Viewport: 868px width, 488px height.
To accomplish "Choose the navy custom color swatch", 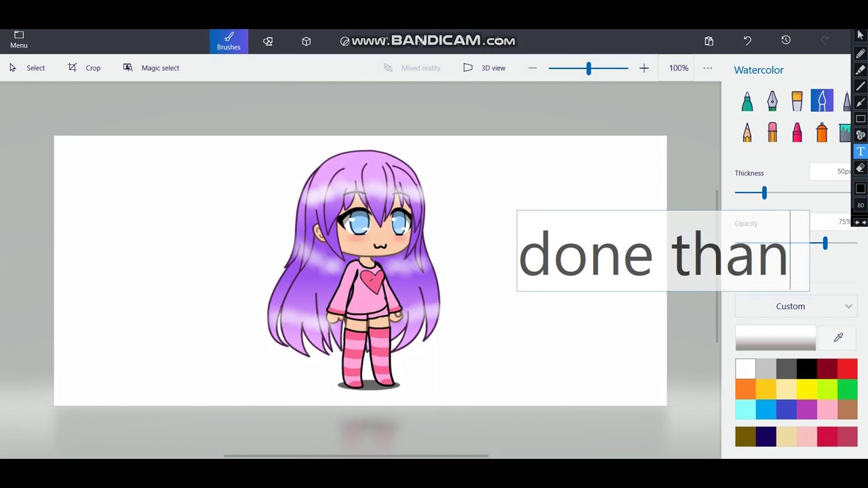I will (x=766, y=436).
